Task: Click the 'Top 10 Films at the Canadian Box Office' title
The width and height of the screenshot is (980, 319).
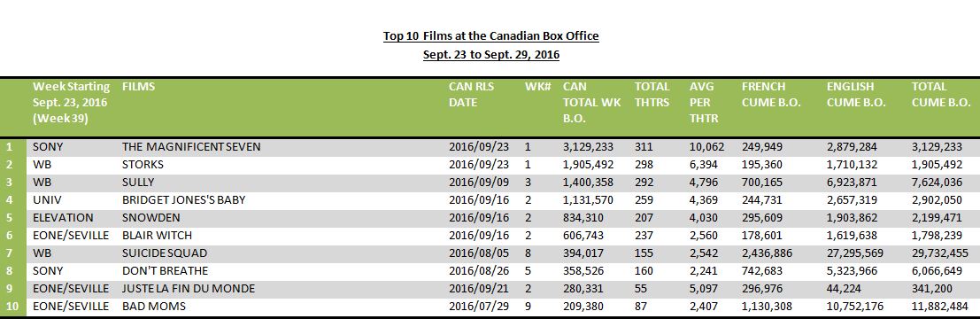Action: tap(490, 35)
